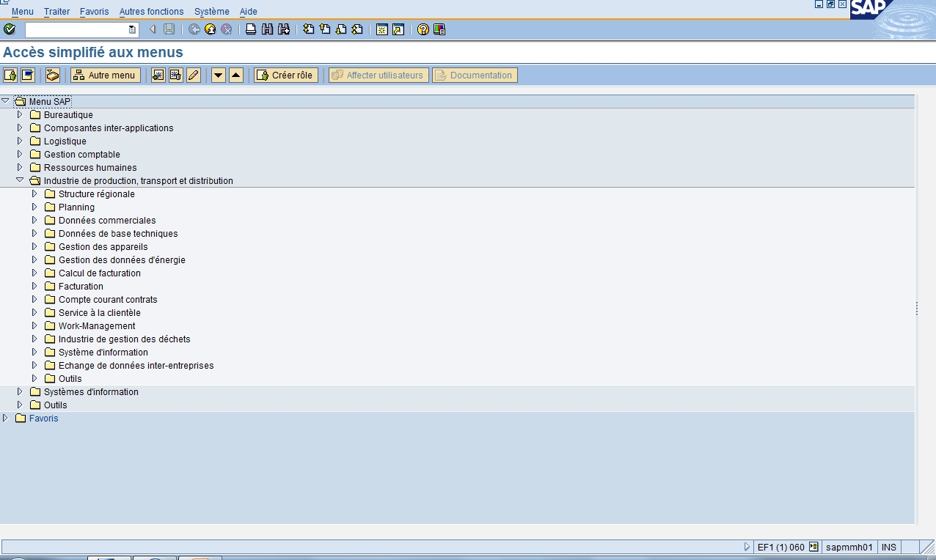Go to the next page icon
Image resolution: width=936 pixels, height=560 pixels.
coord(341,29)
